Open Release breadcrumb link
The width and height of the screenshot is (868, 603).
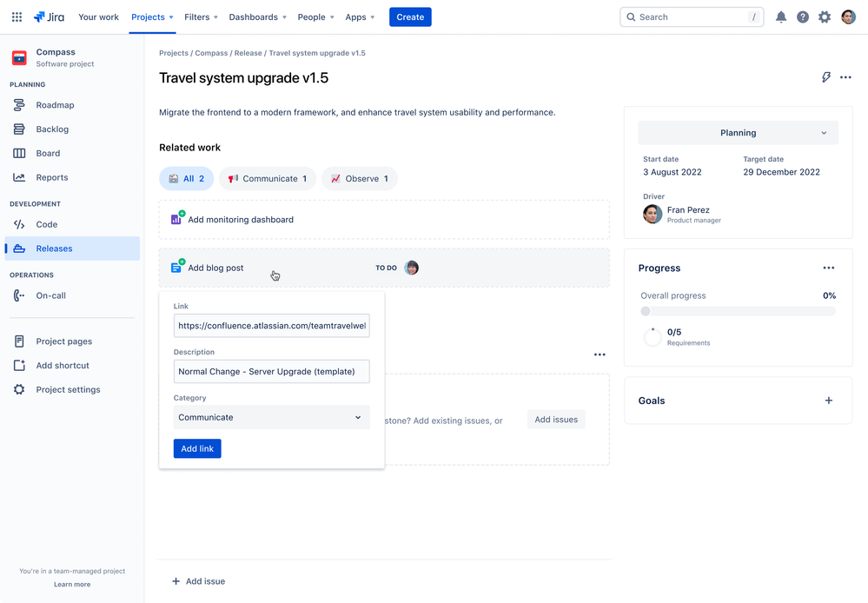point(248,53)
